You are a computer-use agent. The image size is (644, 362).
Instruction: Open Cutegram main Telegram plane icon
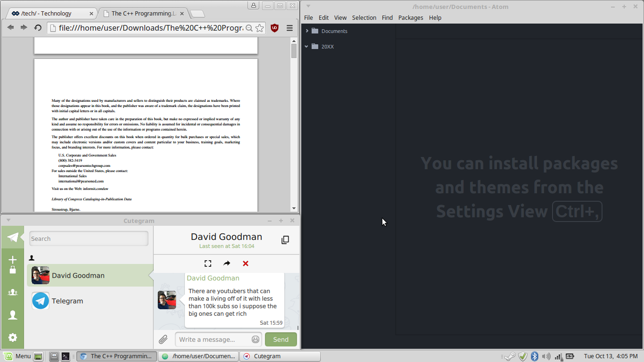pyautogui.click(x=13, y=237)
